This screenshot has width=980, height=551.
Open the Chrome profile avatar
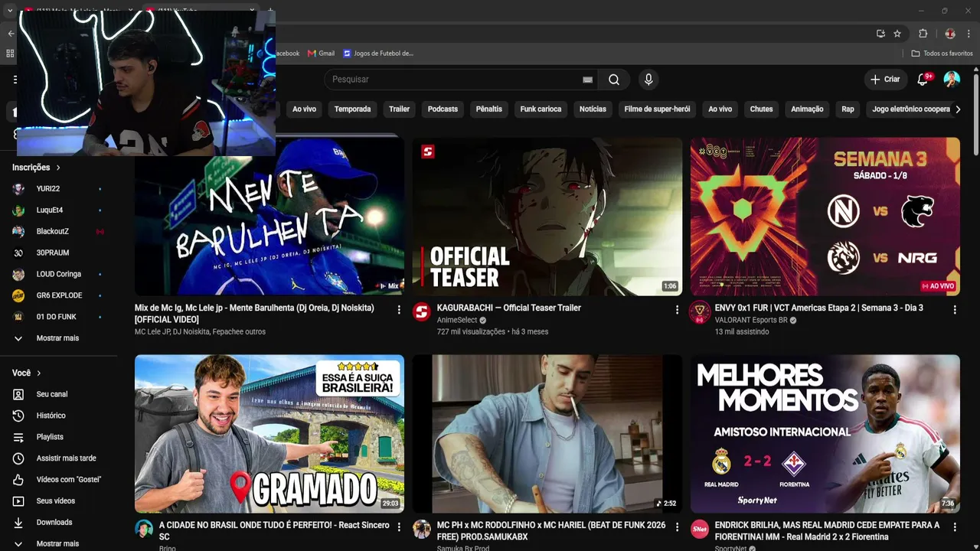point(950,34)
